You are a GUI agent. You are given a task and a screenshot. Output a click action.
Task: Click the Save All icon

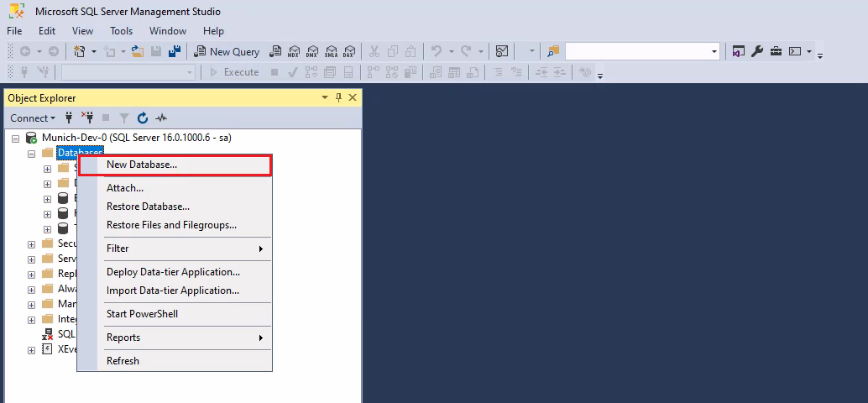(x=175, y=51)
